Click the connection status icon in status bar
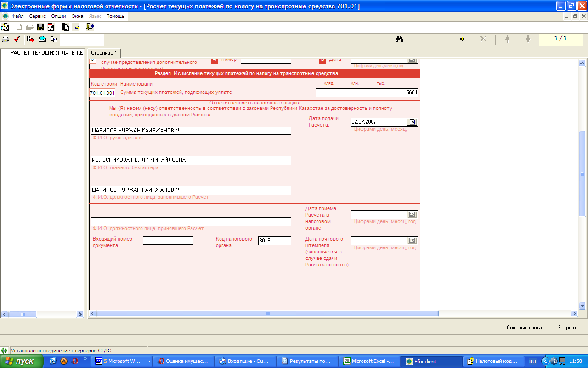 tap(4, 351)
